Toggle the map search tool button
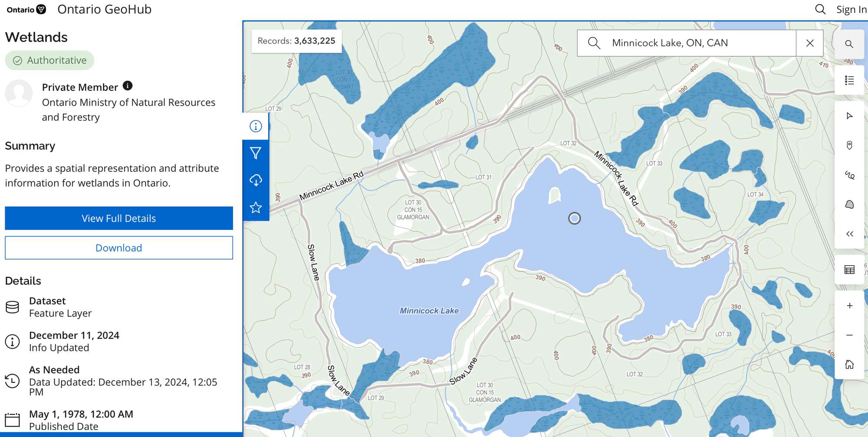Image resolution: width=868 pixels, height=437 pixels. 849,44
